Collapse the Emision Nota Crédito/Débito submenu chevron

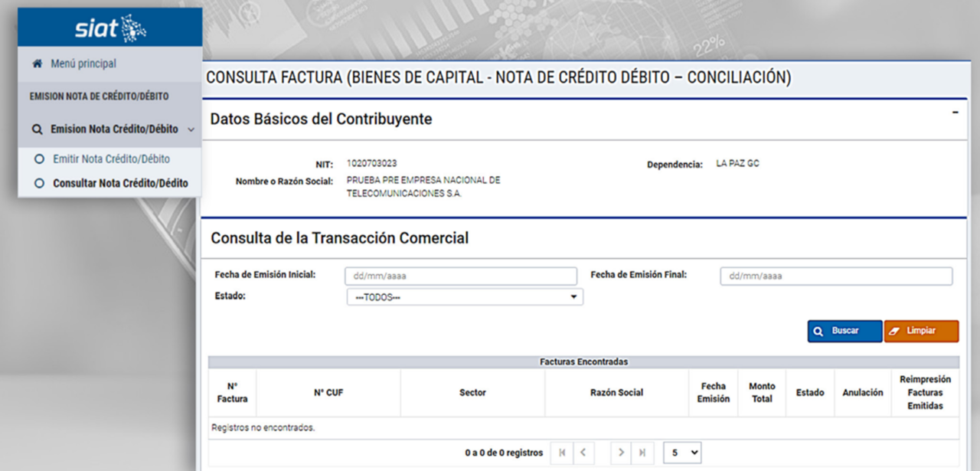[x=191, y=129]
